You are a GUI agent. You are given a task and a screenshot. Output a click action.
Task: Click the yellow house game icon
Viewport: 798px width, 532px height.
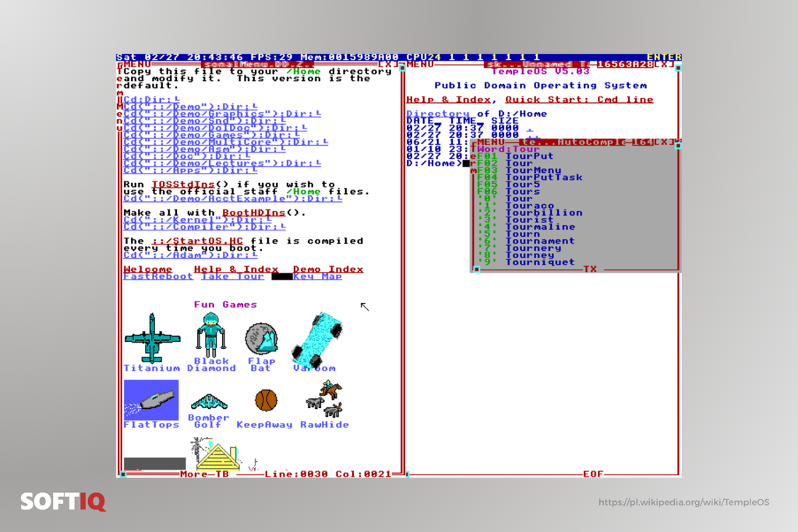217,456
